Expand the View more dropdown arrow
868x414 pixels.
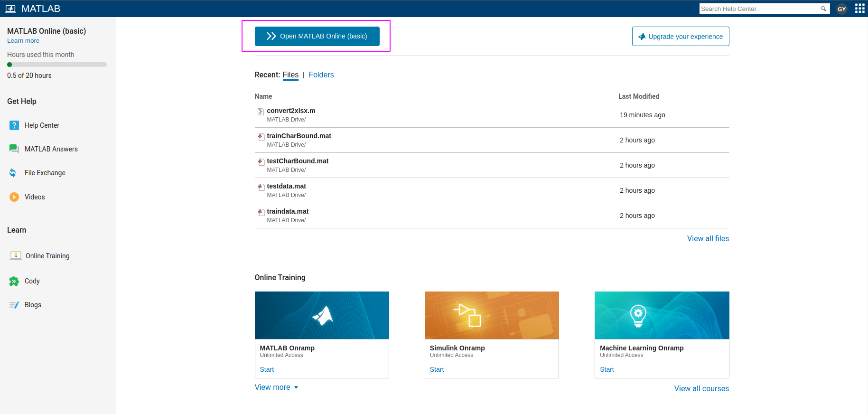click(296, 387)
